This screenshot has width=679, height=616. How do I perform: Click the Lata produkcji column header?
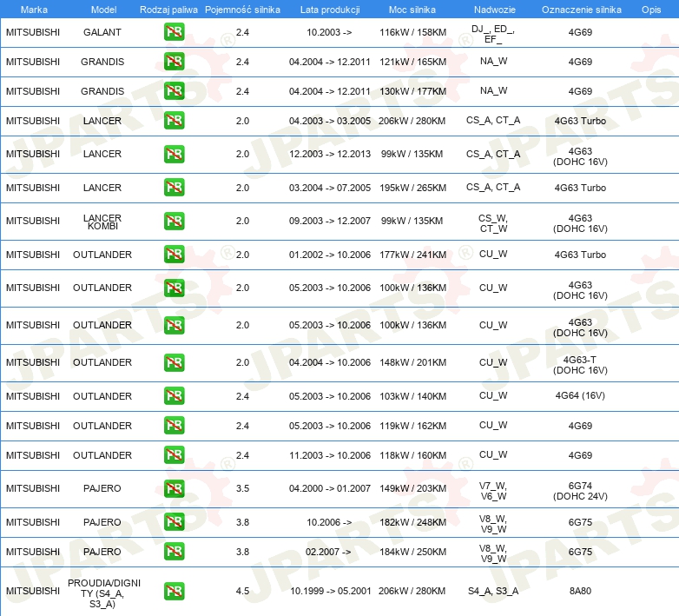coord(330,10)
